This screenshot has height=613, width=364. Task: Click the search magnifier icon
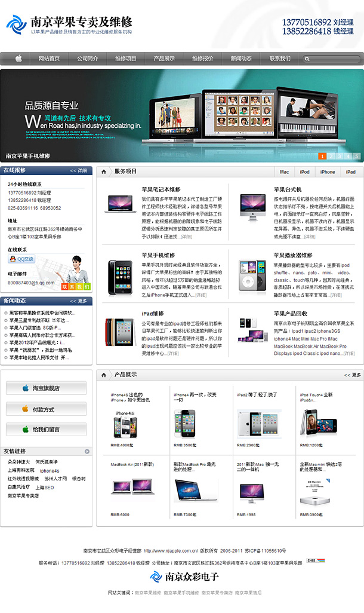pos(307,59)
